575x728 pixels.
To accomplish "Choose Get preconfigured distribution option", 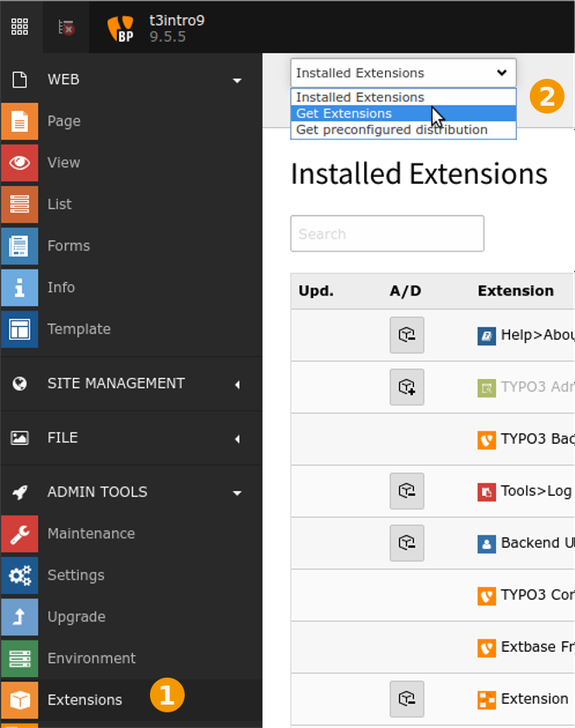I will tap(403, 129).
